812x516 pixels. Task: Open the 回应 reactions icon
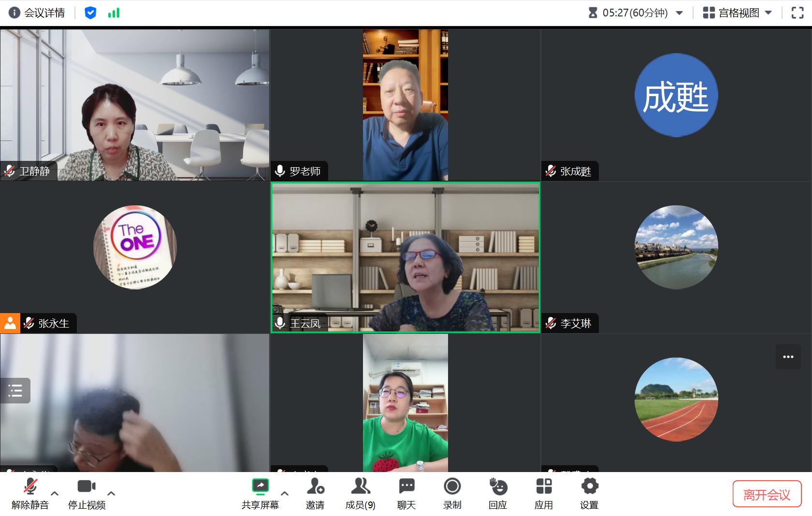[498, 487]
